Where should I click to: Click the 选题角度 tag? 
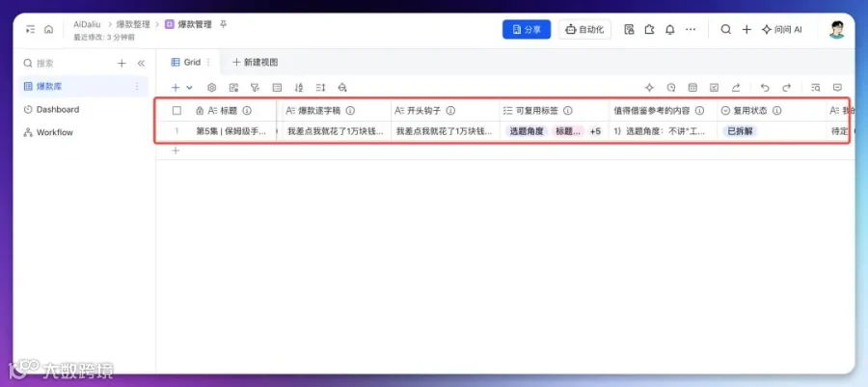pyautogui.click(x=527, y=132)
